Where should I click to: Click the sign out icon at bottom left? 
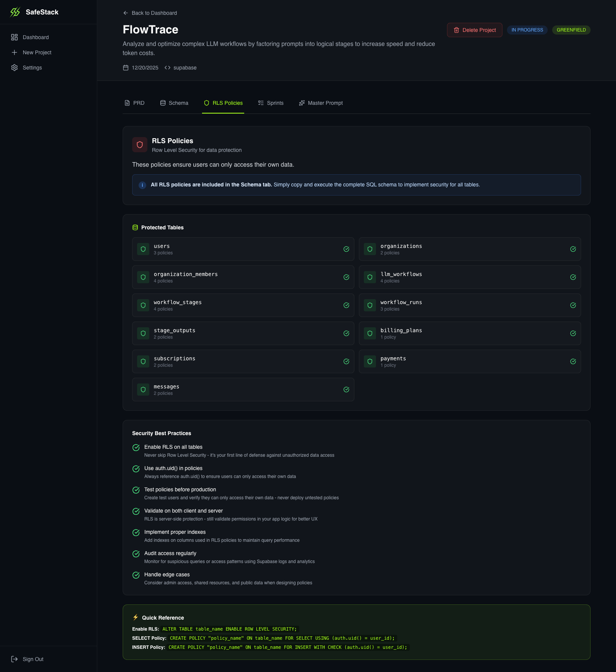14,659
